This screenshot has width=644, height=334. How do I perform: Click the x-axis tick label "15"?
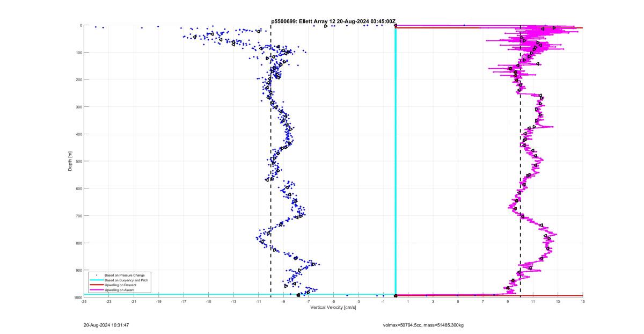(583, 301)
